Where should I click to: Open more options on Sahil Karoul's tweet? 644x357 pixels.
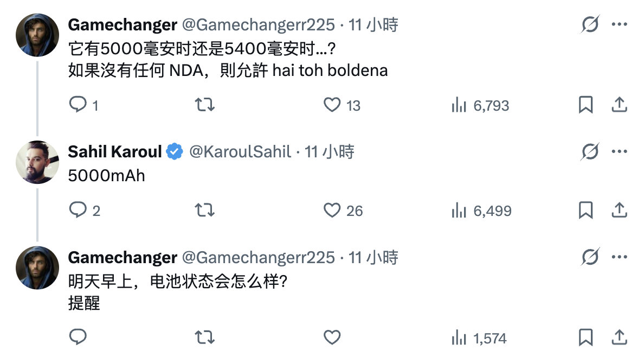[620, 152]
